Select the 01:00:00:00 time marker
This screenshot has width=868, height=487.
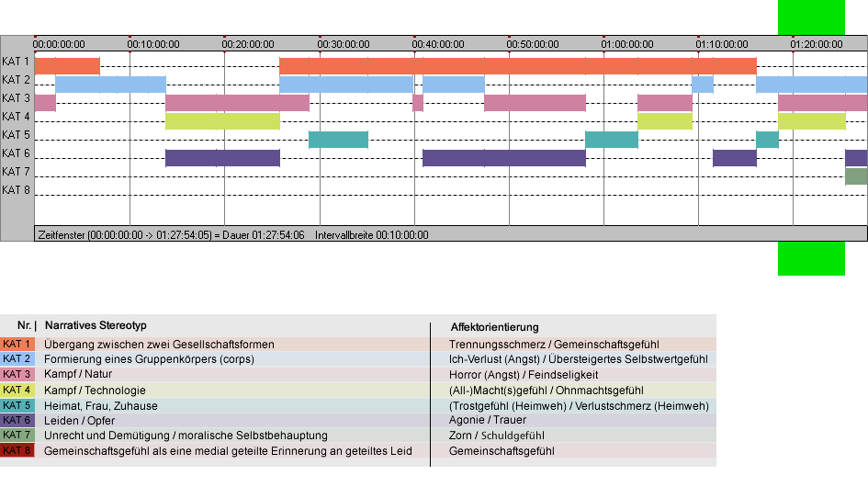627,44
